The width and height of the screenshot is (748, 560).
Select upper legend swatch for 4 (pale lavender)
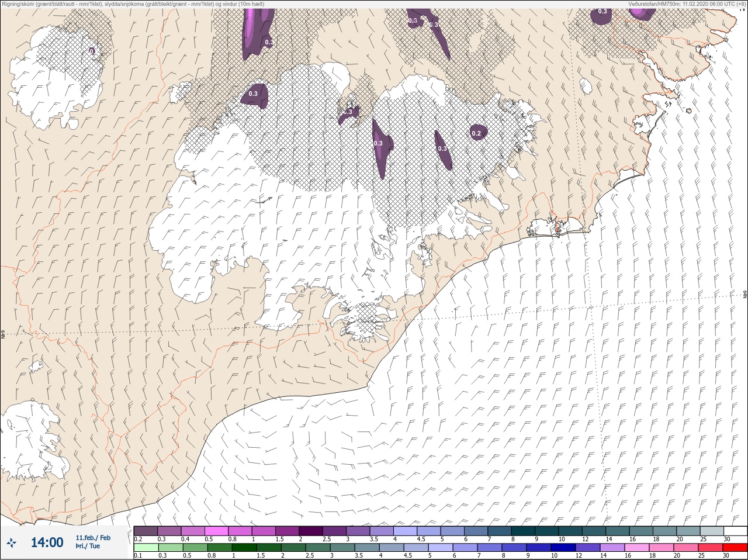click(406, 531)
